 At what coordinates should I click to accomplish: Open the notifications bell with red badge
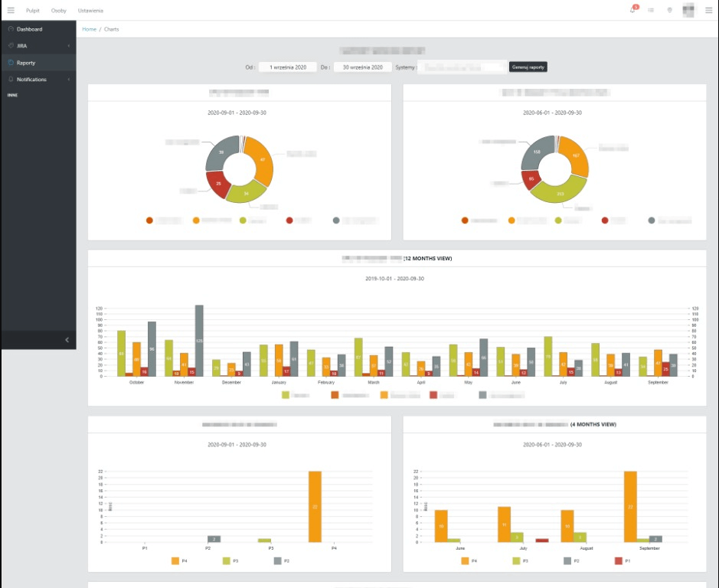[x=633, y=10]
